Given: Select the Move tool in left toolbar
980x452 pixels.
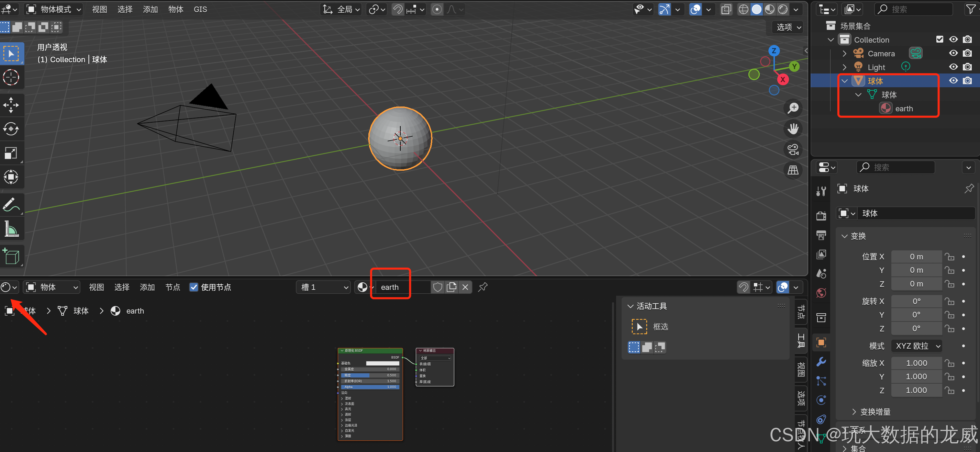Looking at the screenshot, I should tap(11, 105).
